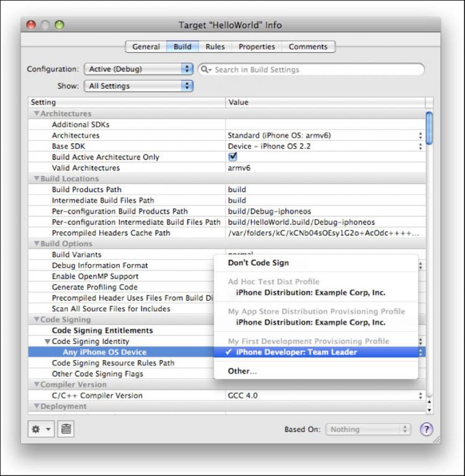Switch to the Properties tab
Image resolution: width=465 pixels, height=476 pixels.
pyautogui.click(x=257, y=46)
